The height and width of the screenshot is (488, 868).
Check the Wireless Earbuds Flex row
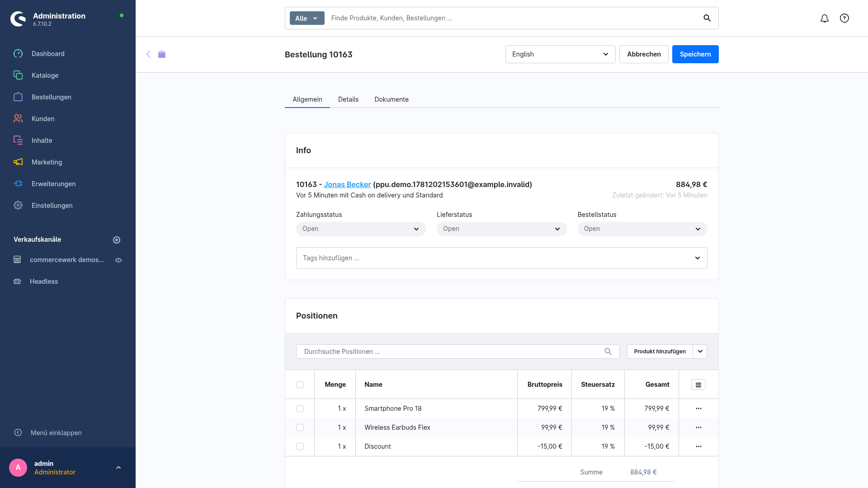coord(300,427)
